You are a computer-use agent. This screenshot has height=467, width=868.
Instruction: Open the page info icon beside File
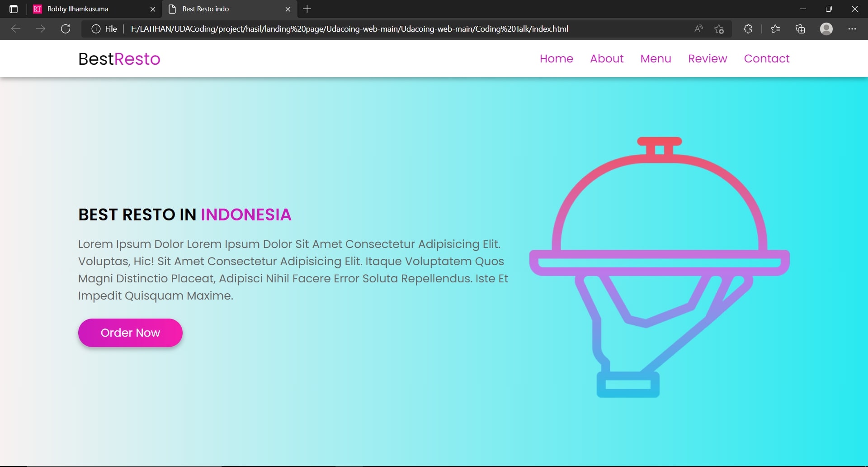(x=95, y=29)
